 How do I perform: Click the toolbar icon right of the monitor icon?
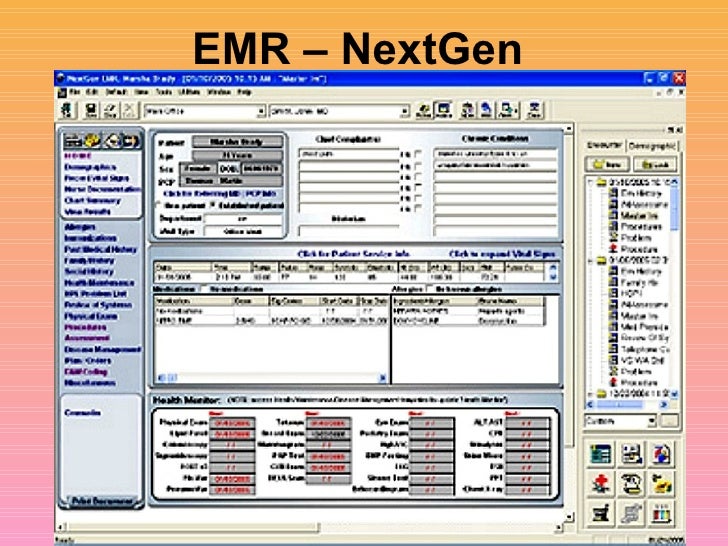coord(467,110)
